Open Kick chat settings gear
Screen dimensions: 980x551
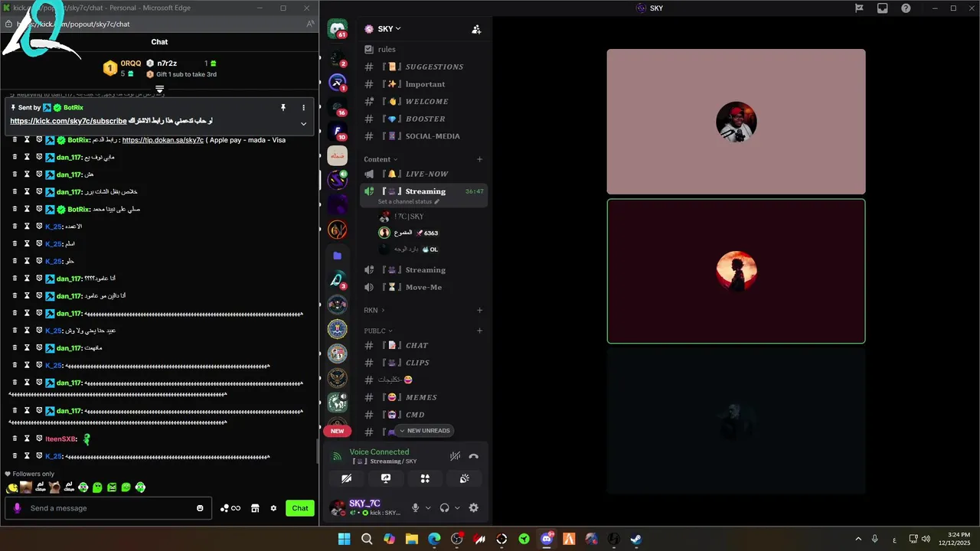(x=273, y=508)
